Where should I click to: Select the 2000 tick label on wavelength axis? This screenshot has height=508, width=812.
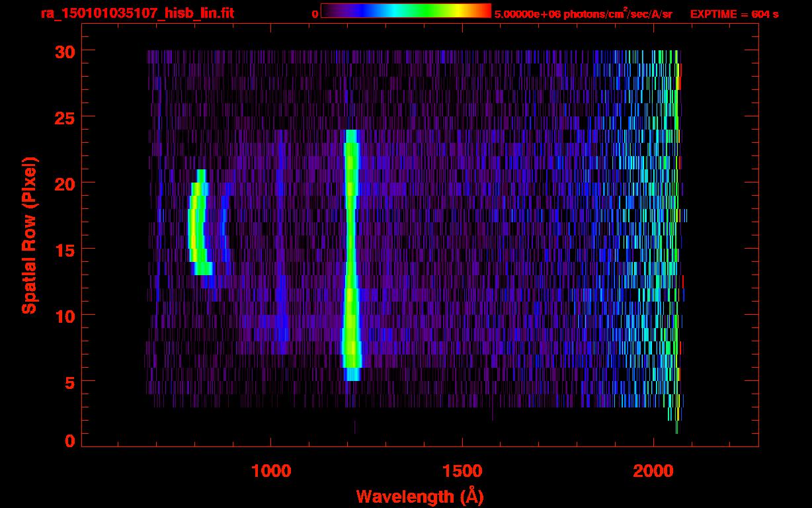coord(653,471)
